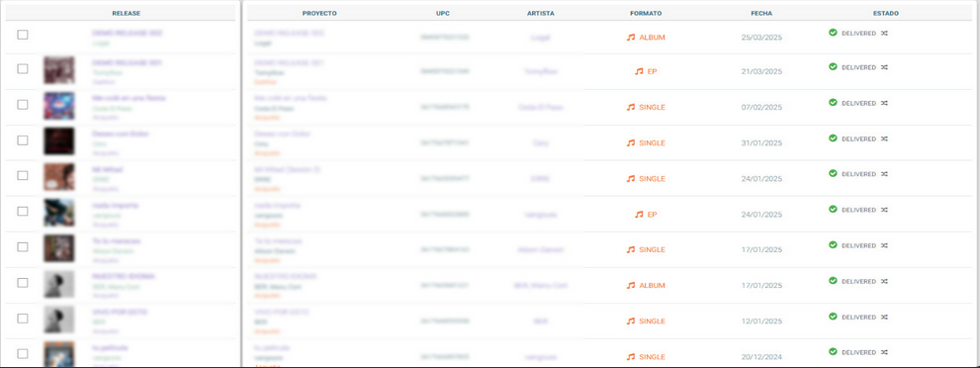The image size is (980, 368).
Task: Click the cover art of Mi Mitad
Action: [x=59, y=177]
